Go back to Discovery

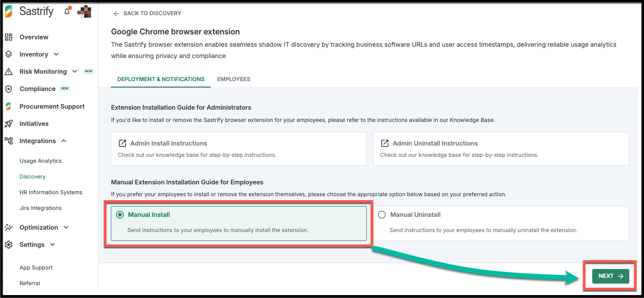coord(147,13)
